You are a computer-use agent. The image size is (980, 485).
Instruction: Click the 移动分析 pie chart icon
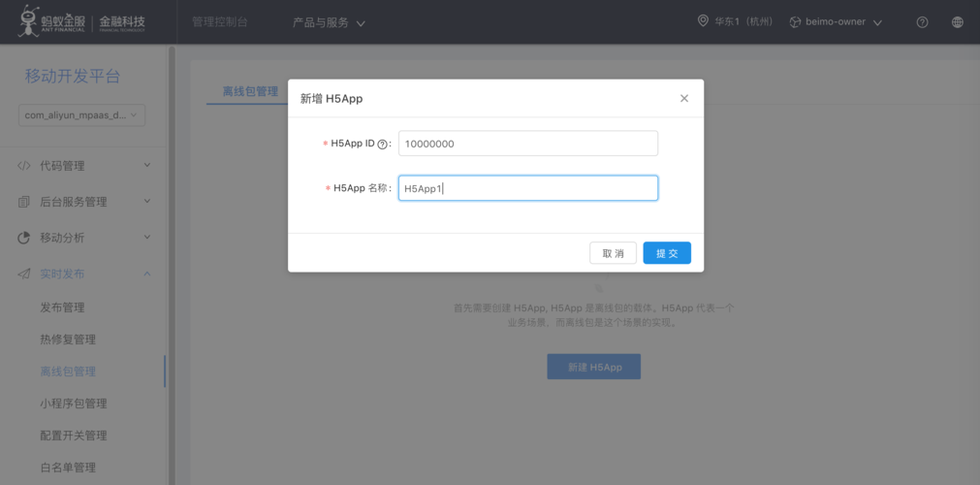[x=24, y=238]
